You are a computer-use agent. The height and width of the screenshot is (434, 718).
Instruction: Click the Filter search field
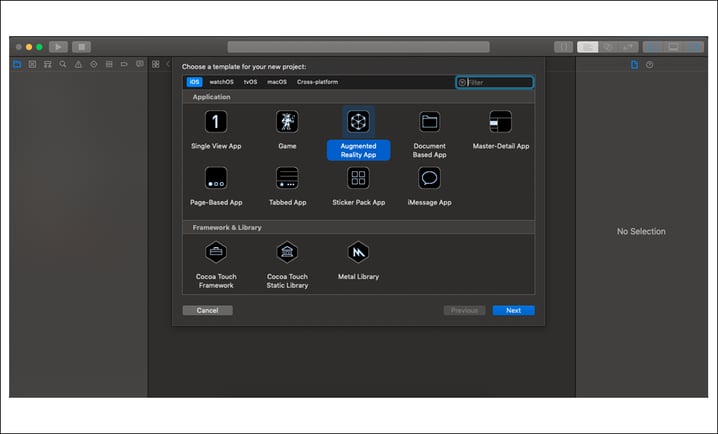tap(495, 82)
